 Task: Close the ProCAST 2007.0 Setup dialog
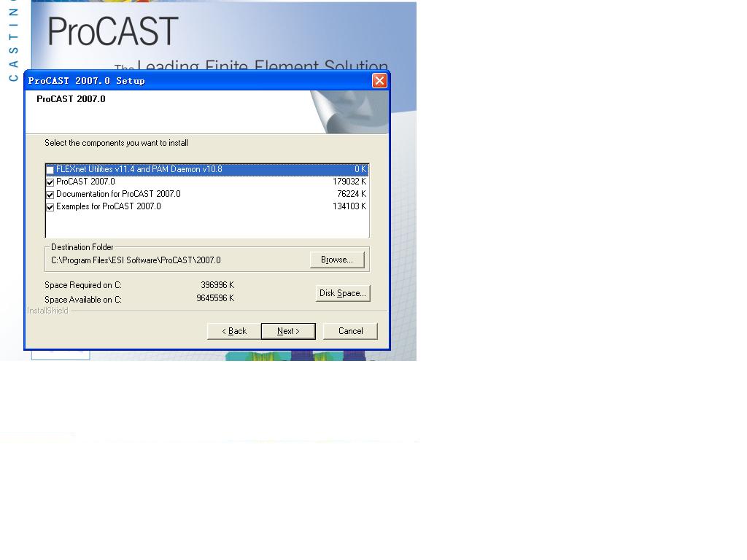click(379, 80)
